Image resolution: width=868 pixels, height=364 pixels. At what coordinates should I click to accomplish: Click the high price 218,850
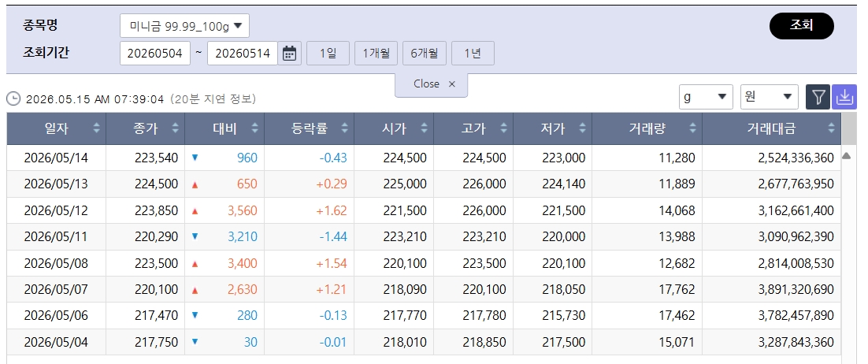point(484,342)
